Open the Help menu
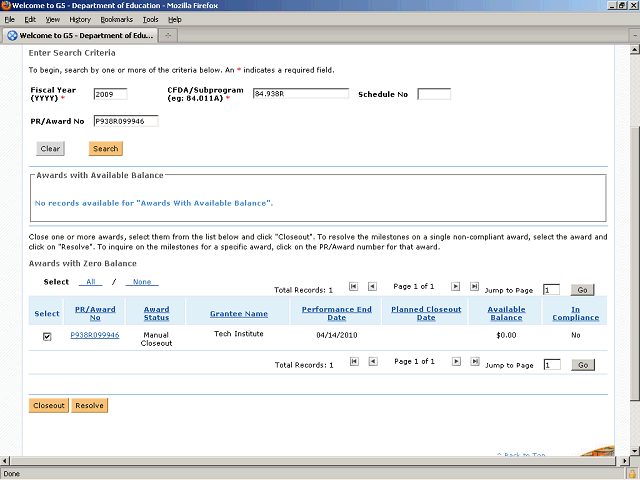640x480 pixels. (x=175, y=20)
